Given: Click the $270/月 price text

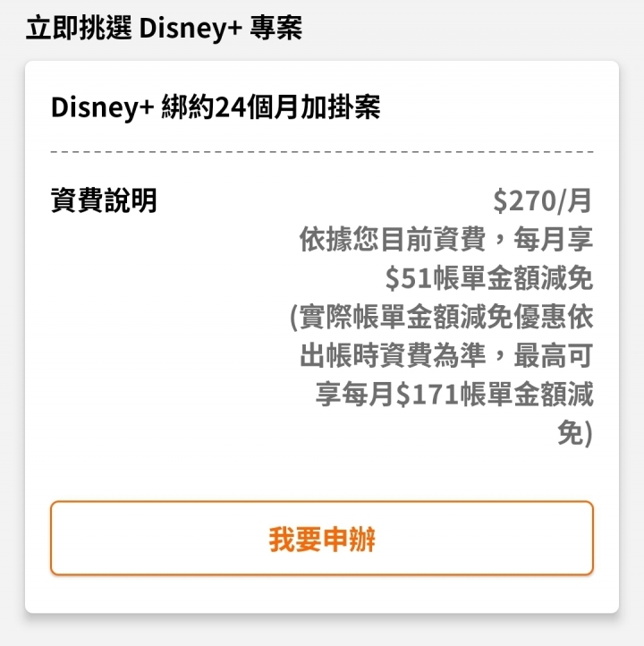Looking at the screenshot, I should point(543,200).
